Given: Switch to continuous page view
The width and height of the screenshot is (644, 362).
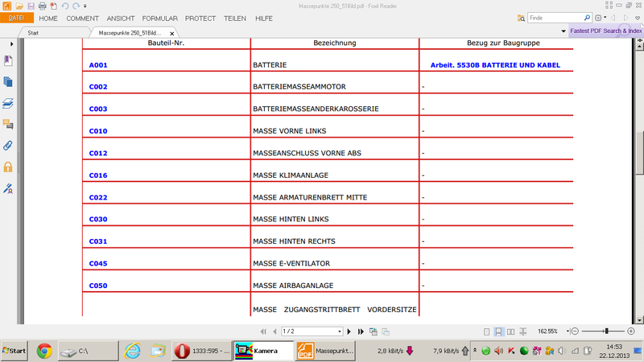Looking at the screenshot, I should click(x=499, y=331).
